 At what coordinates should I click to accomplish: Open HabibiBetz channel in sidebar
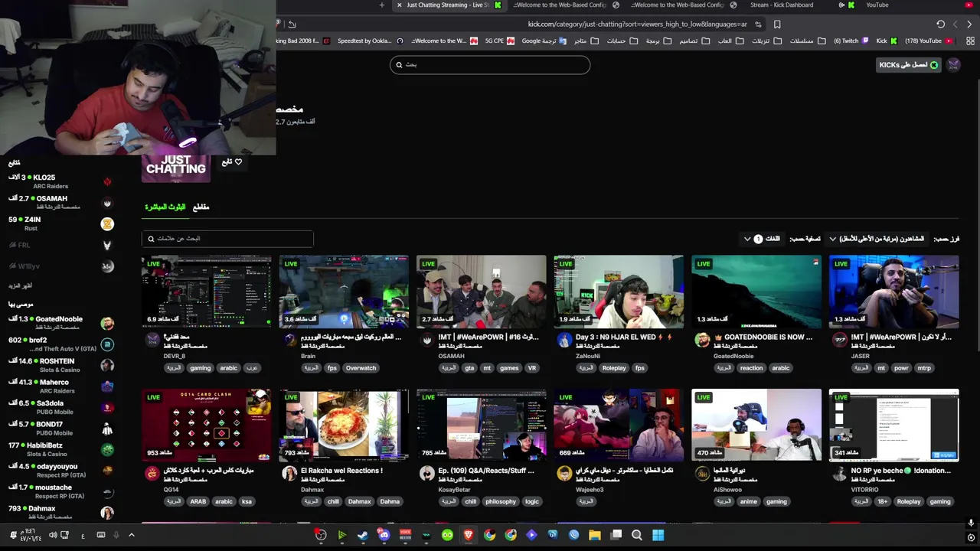(x=60, y=449)
